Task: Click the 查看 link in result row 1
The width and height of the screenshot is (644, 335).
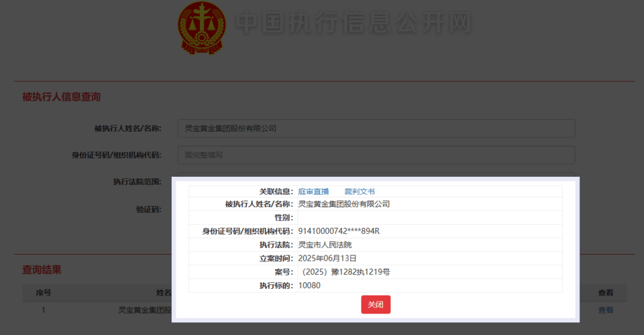Action: [605, 310]
